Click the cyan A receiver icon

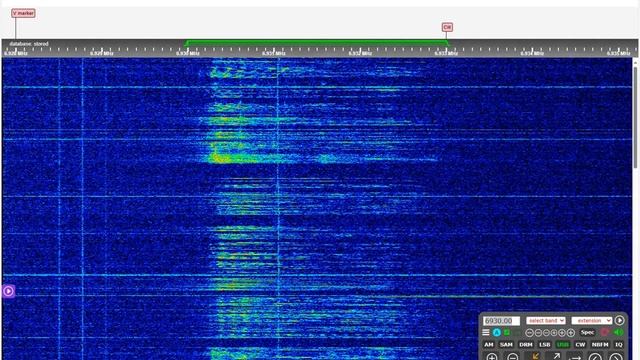click(x=497, y=333)
